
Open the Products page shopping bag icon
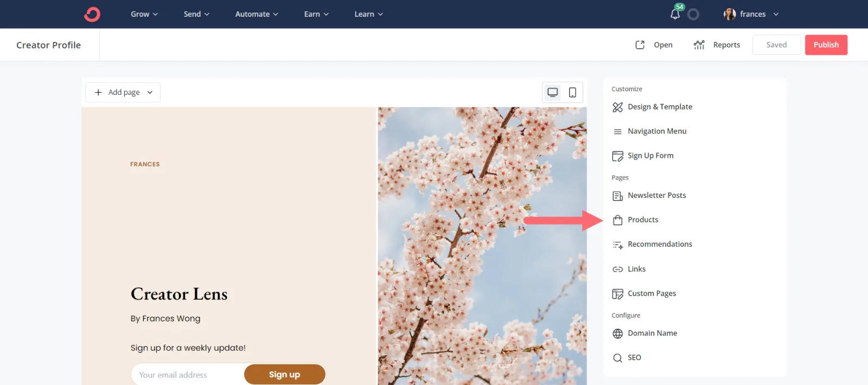pos(617,220)
